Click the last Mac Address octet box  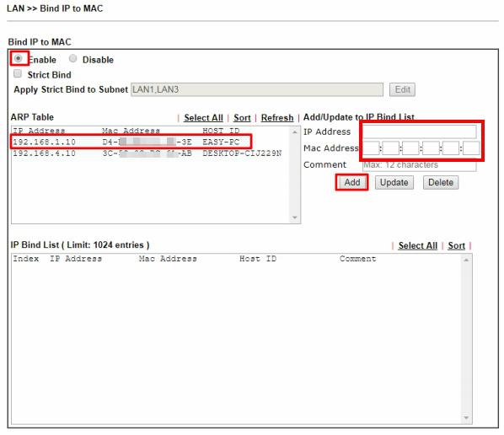[x=471, y=148]
